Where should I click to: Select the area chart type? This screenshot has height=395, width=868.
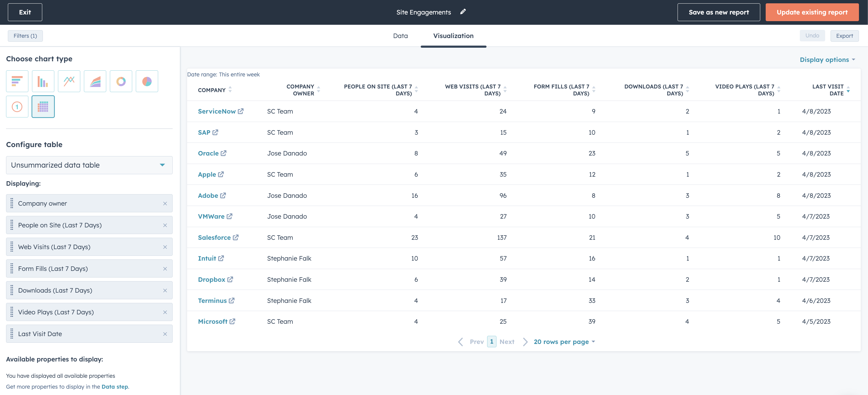(95, 81)
